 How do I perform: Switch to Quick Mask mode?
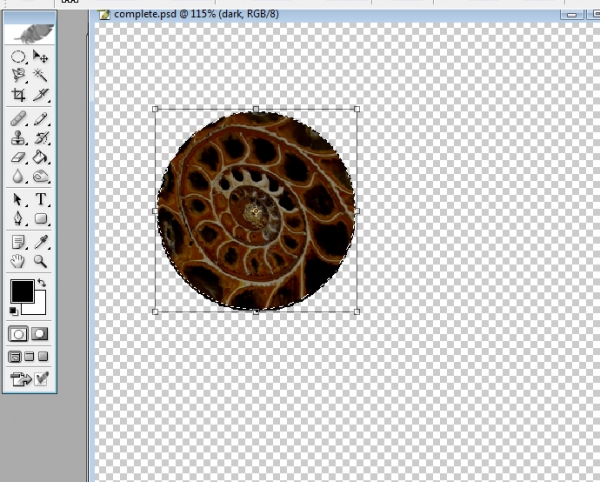pyautogui.click(x=40, y=334)
